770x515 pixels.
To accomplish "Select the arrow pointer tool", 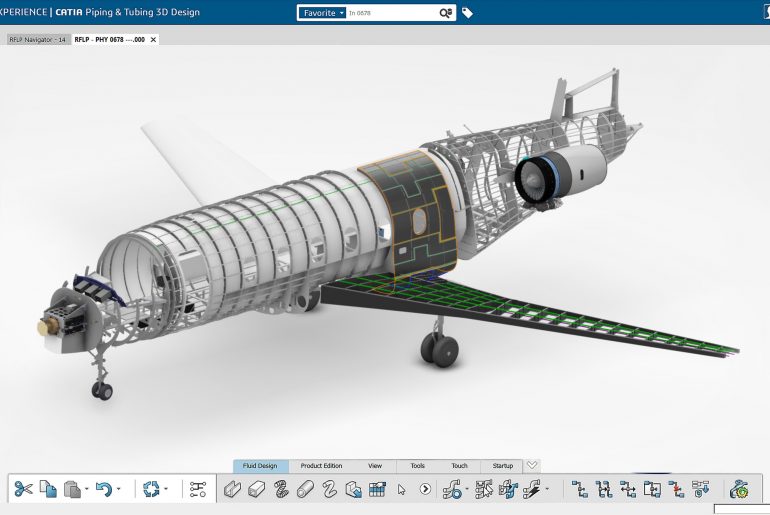I will (402, 489).
